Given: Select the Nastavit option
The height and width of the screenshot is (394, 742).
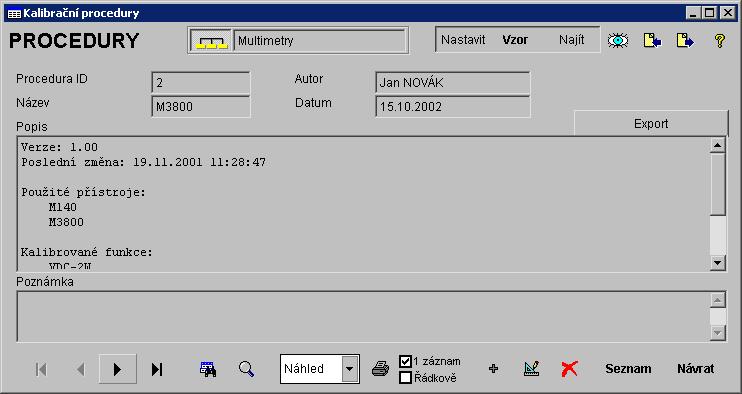Looking at the screenshot, I should (463, 40).
